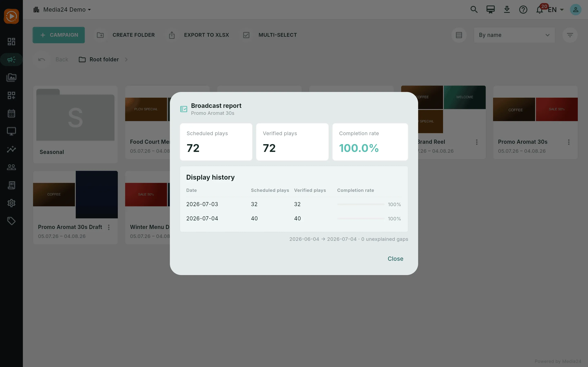Click the notifications bell icon

539,10
